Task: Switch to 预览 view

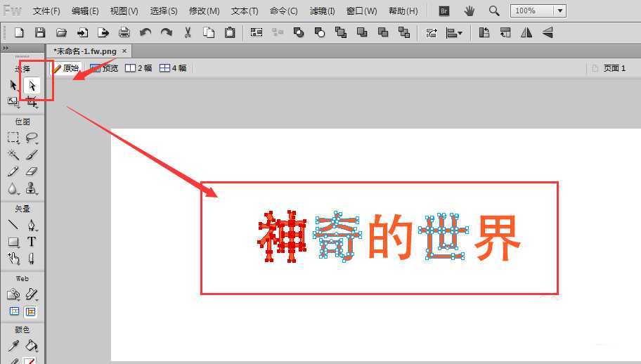Action: [104, 68]
